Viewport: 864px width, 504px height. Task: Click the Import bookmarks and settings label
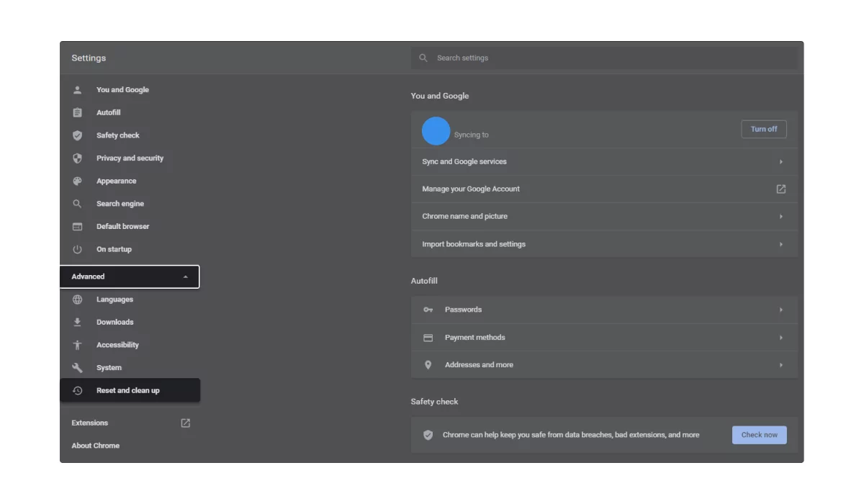[474, 245]
